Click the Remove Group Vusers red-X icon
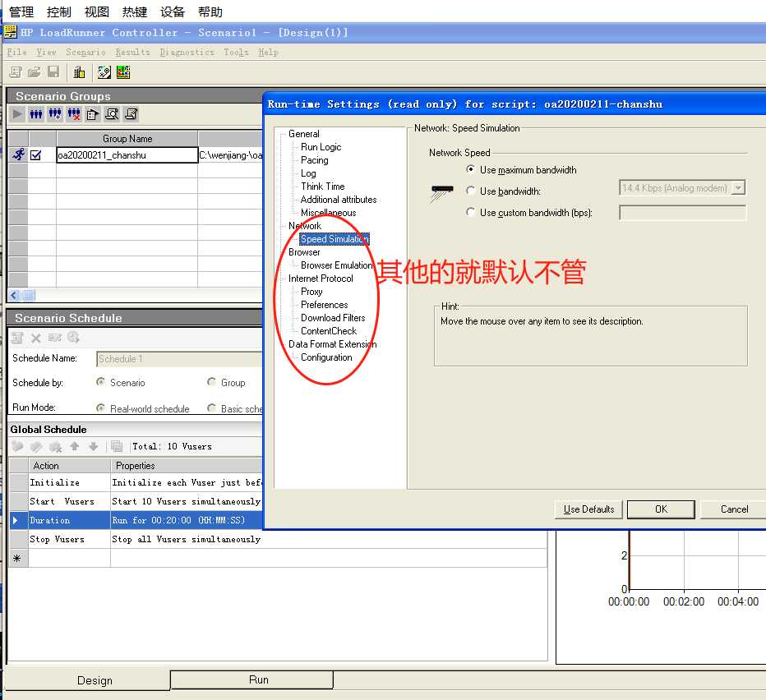The height and width of the screenshot is (700, 766). pos(74,114)
